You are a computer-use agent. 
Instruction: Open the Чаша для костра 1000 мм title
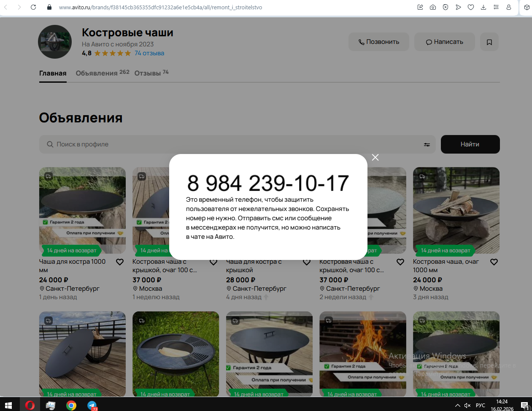pyautogui.click(x=72, y=266)
